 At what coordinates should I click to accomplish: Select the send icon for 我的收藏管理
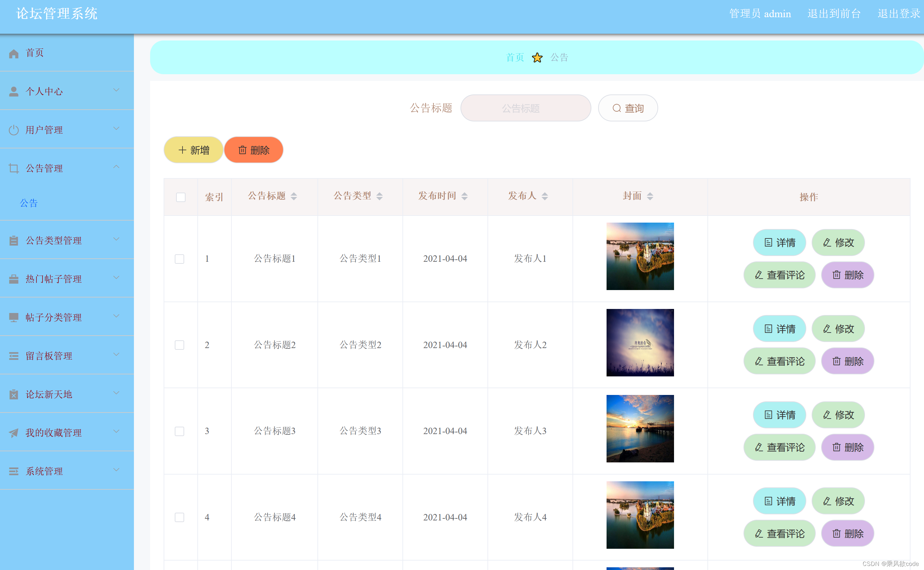click(14, 432)
